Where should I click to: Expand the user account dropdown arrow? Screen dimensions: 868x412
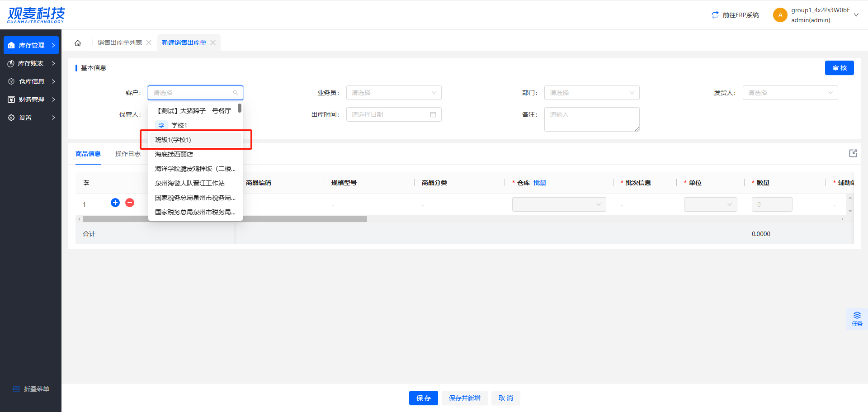pyautogui.click(x=856, y=15)
